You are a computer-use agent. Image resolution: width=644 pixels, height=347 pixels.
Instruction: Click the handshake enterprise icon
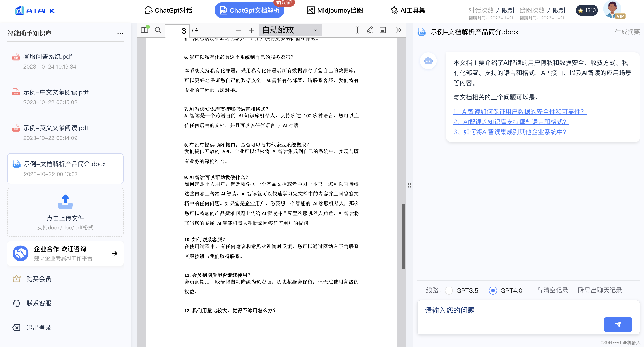(21, 253)
